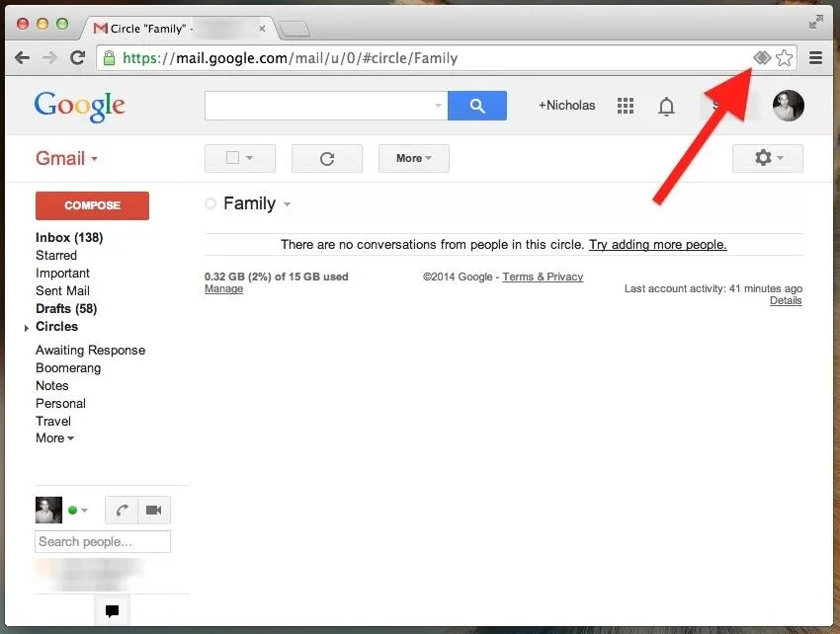This screenshot has width=840, height=634.
Task: Open Inbox (138)
Action: tap(69, 237)
